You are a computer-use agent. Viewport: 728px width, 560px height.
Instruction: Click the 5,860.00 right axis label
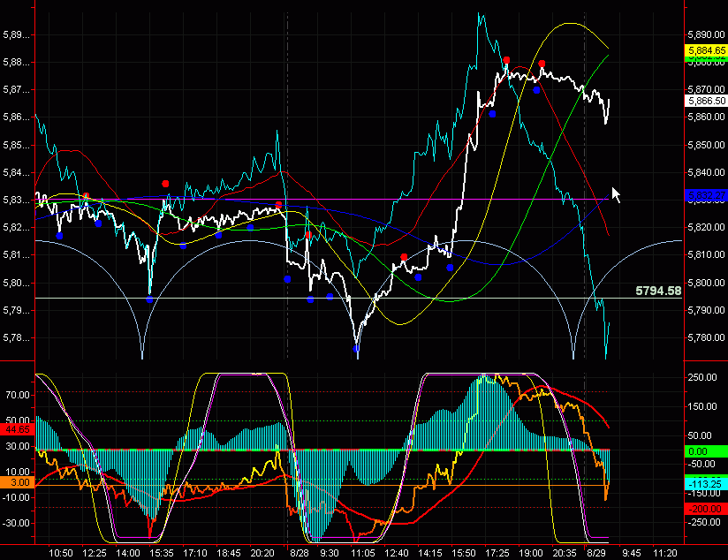click(x=706, y=117)
